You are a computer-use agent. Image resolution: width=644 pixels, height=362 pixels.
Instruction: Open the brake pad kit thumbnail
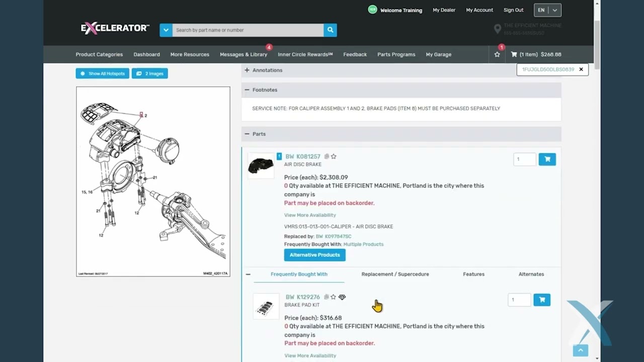[x=266, y=307]
